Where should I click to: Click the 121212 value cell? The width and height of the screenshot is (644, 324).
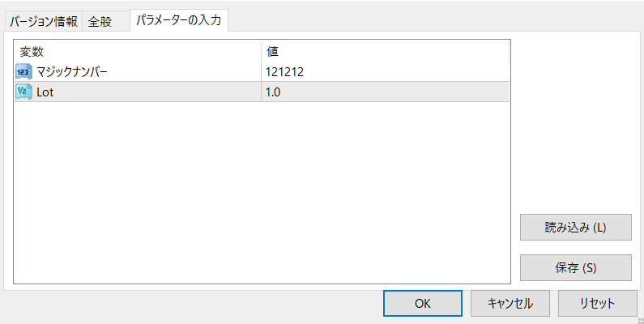coord(386,72)
